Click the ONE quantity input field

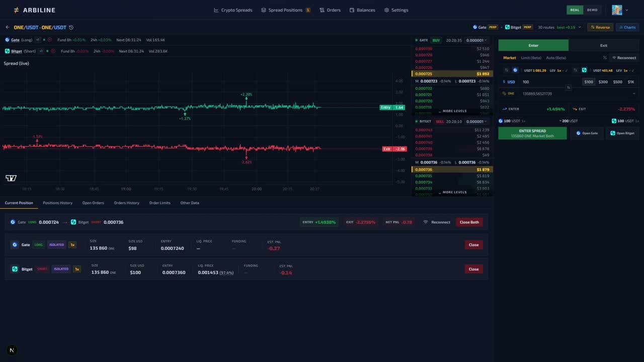click(574, 94)
